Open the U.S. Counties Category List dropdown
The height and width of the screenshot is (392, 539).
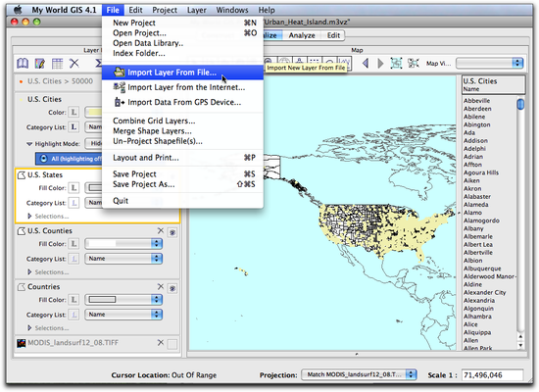(x=123, y=259)
